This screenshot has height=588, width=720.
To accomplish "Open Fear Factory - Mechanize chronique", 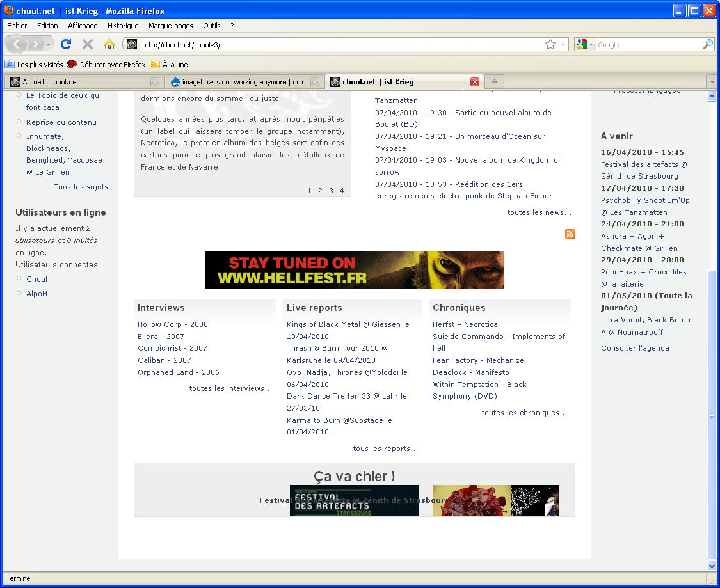I will pos(478,360).
